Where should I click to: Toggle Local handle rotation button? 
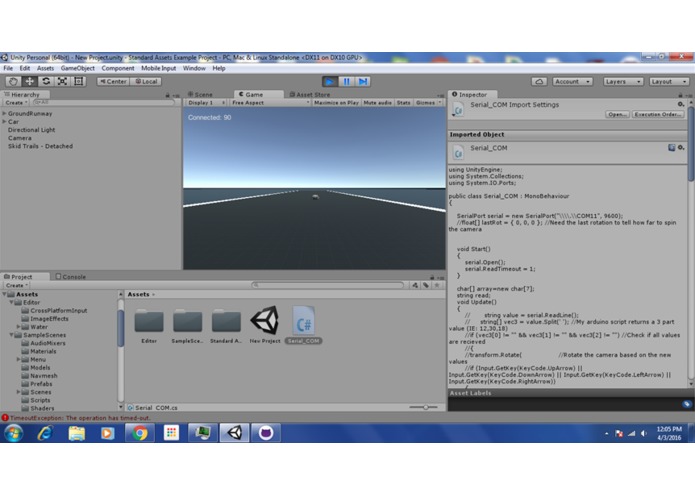[x=146, y=82]
